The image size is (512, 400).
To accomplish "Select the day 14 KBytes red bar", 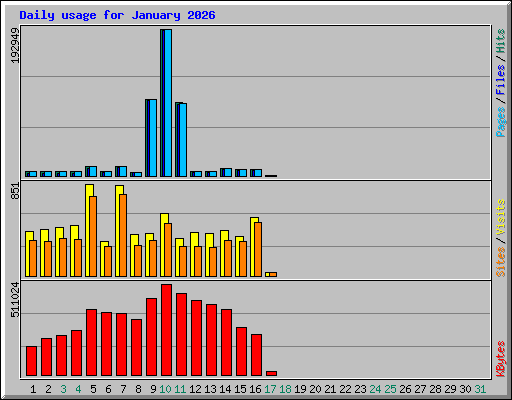I will click(x=226, y=343).
